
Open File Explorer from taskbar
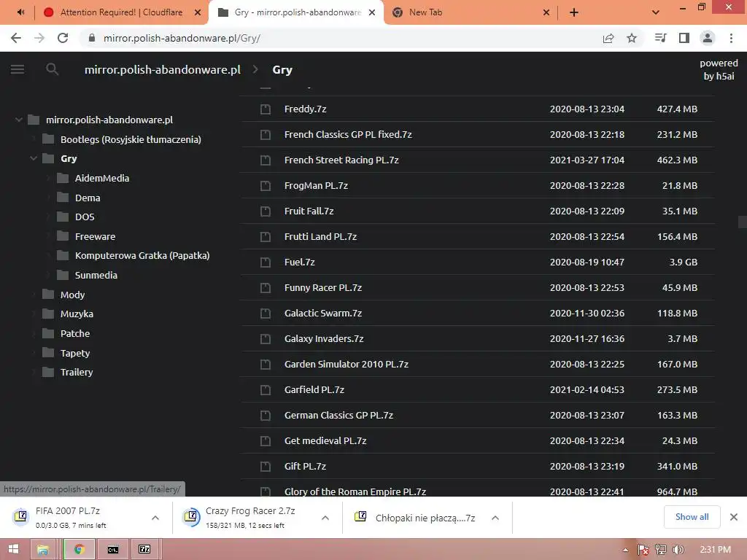[x=43, y=550]
